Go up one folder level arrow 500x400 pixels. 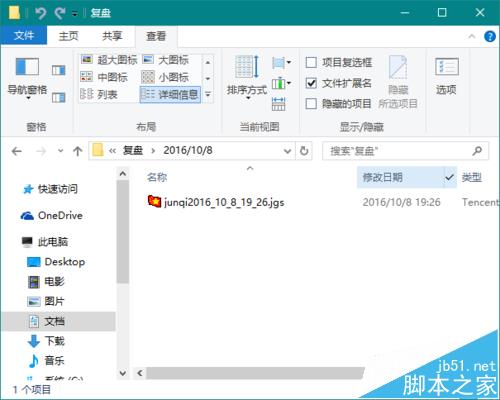[78, 152]
